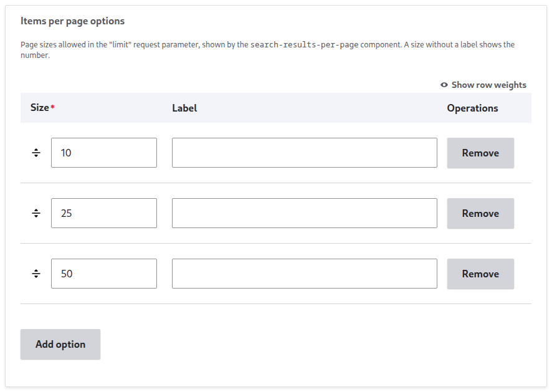Click the Label field in the 10 row

pos(305,153)
